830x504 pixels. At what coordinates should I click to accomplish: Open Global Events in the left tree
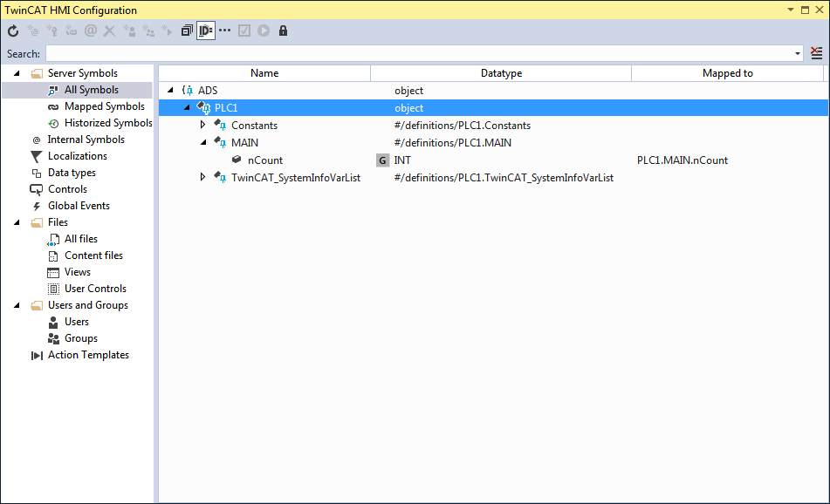point(79,207)
